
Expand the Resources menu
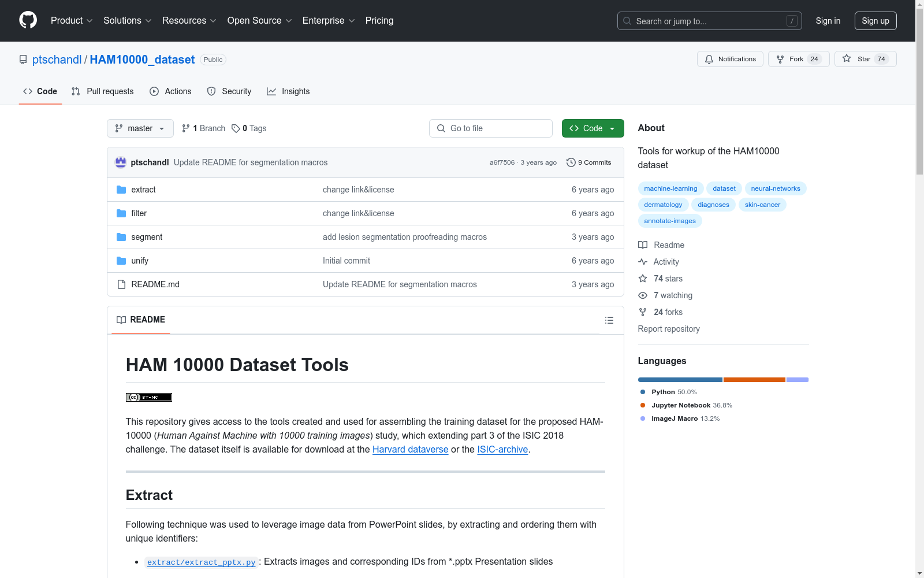click(189, 20)
